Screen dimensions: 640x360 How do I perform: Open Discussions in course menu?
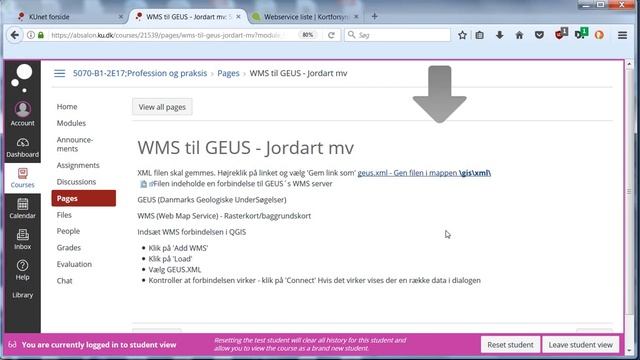click(76, 182)
